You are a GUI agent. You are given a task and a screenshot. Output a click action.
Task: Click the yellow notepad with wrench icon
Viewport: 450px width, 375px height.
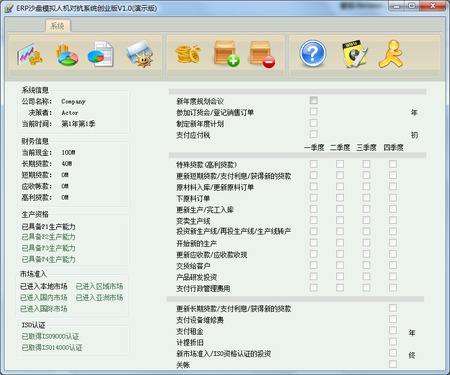pyautogui.click(x=355, y=54)
